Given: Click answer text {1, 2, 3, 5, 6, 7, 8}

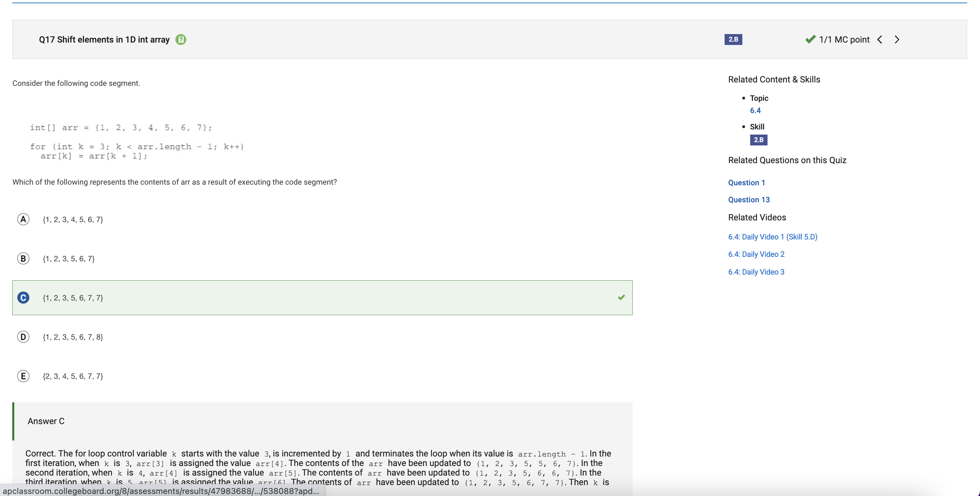Looking at the screenshot, I should click(x=73, y=337).
